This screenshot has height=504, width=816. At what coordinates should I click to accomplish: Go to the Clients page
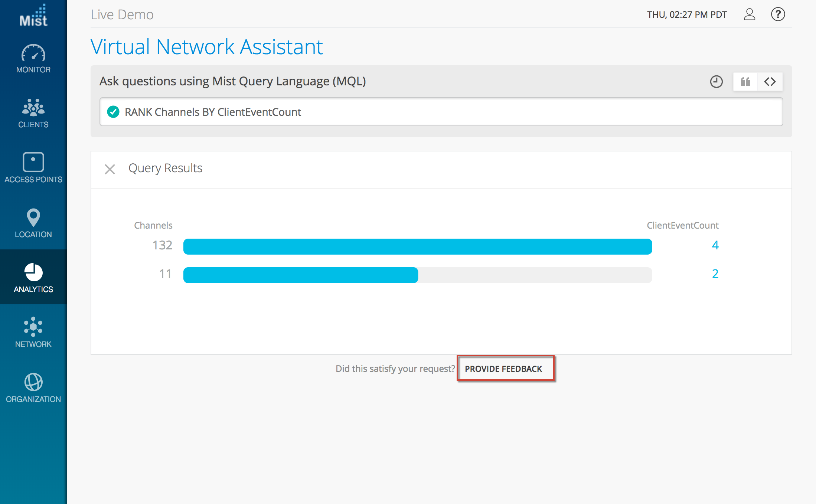(33, 114)
